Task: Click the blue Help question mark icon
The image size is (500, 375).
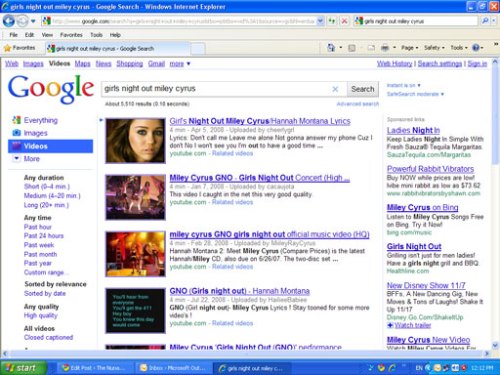Action: pyautogui.click(x=476, y=48)
